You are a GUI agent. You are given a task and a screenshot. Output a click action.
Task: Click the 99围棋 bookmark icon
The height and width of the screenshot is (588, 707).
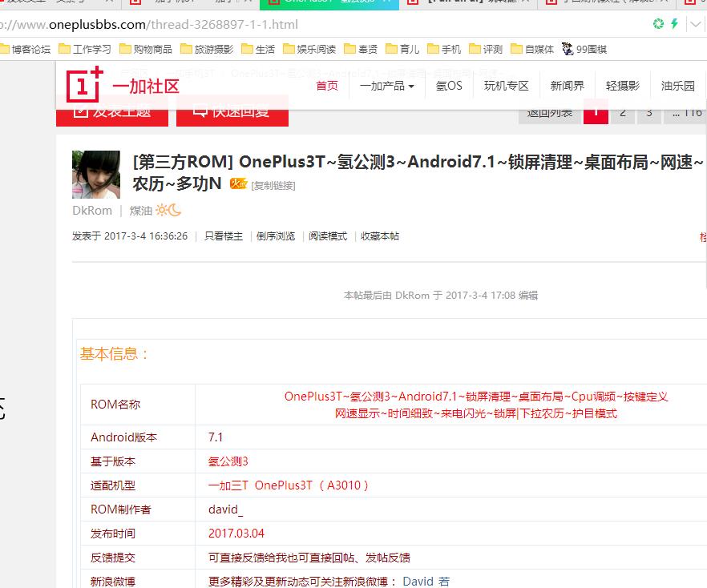tap(567, 48)
